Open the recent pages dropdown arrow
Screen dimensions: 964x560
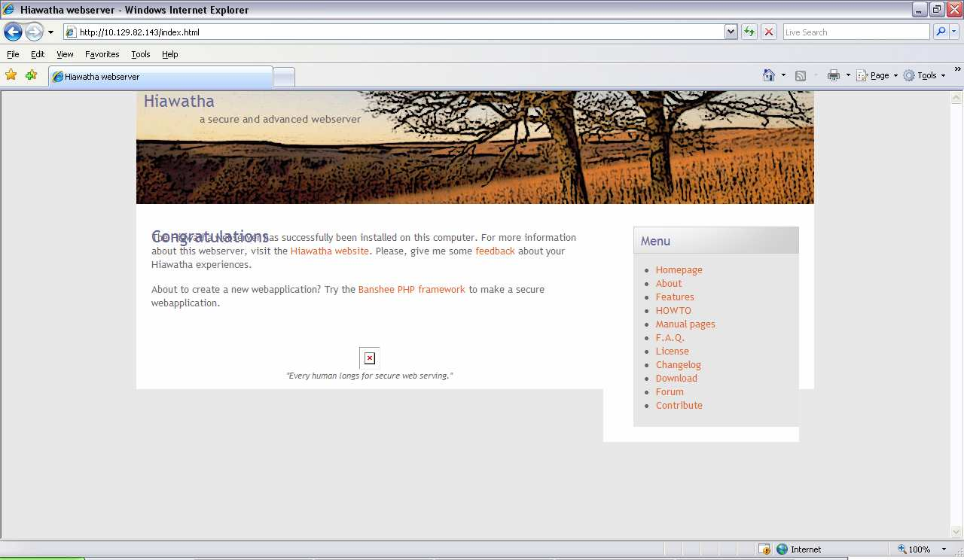click(x=50, y=32)
